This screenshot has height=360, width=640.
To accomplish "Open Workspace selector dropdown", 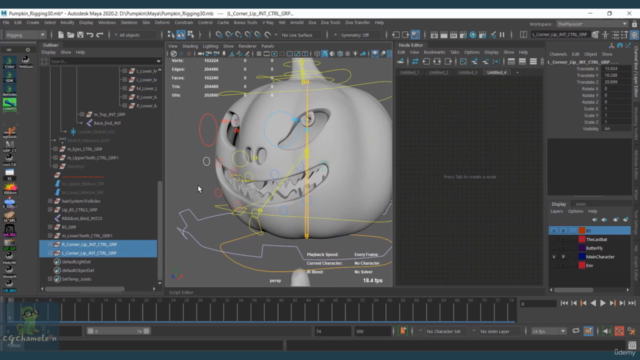I will tap(592, 24).
